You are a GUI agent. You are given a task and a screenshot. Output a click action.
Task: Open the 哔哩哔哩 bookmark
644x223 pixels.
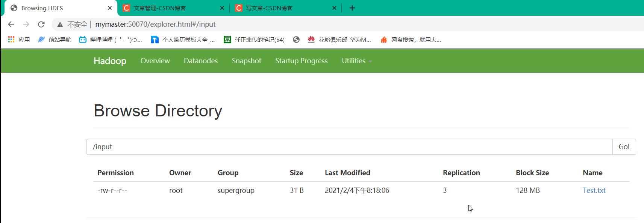pos(111,40)
